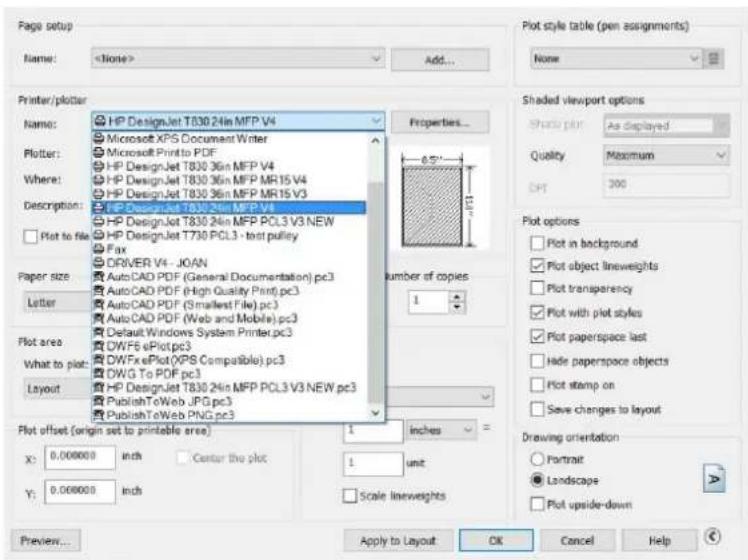Click the X plot offset field
The width and height of the screenshot is (748, 560).
tap(80, 457)
